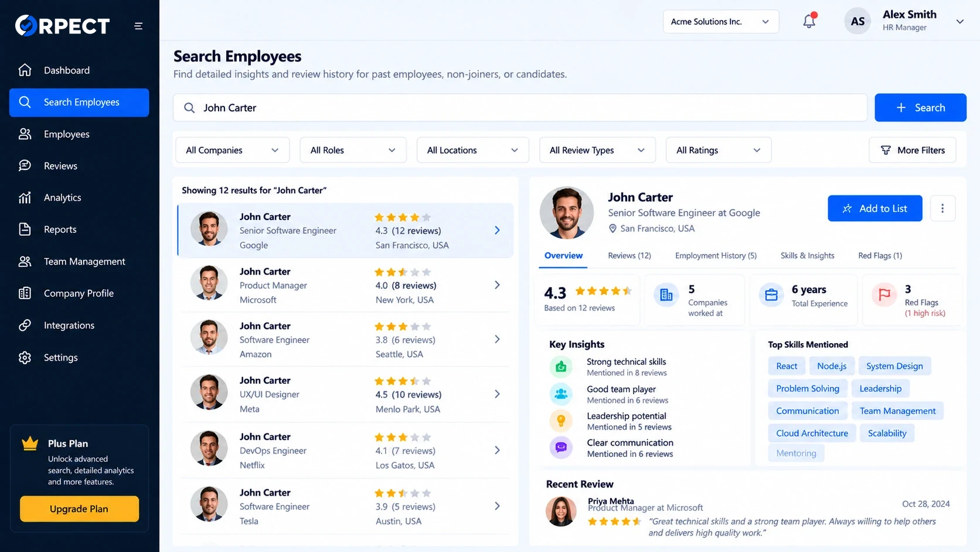This screenshot has height=552, width=980.
Task: Open the All Review Types dropdown
Action: pos(597,150)
